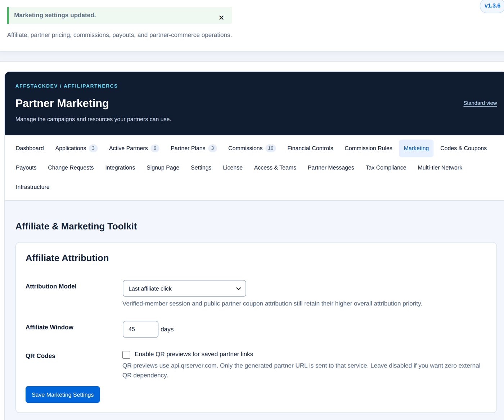
Task: Dismiss the Marketing settings updated notice
Action: click(221, 18)
